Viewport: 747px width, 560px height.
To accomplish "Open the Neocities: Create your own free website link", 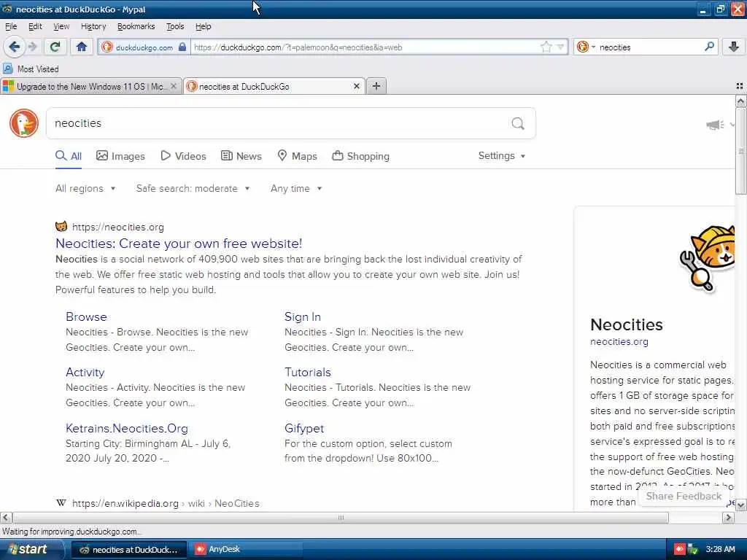I will 179,244.
